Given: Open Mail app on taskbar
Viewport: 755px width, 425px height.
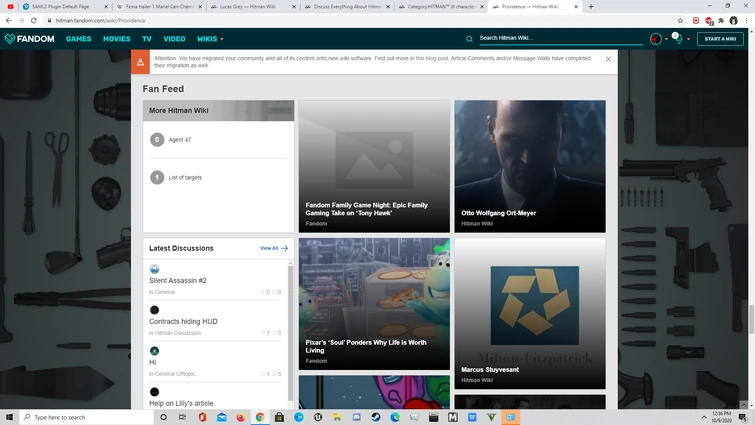Looking at the screenshot, I should point(221,417).
